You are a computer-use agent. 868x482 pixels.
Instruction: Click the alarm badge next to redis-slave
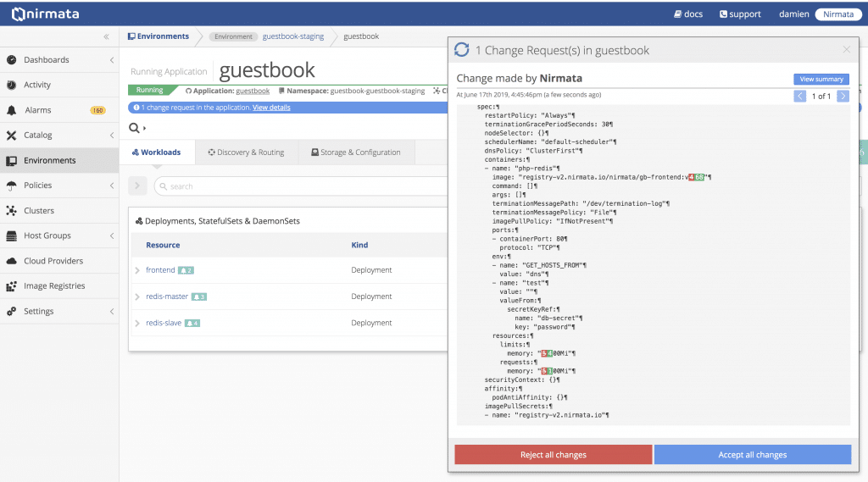[192, 324]
